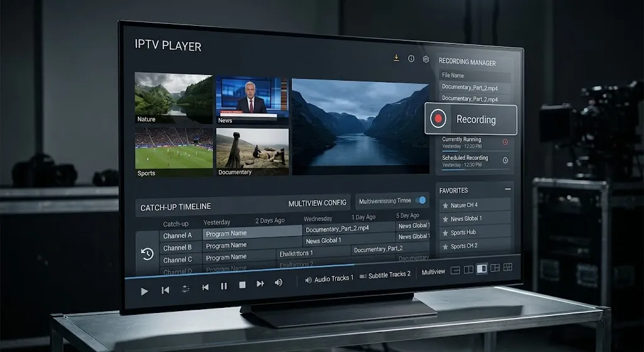Open Audio Tracks 1 selector

click(329, 279)
